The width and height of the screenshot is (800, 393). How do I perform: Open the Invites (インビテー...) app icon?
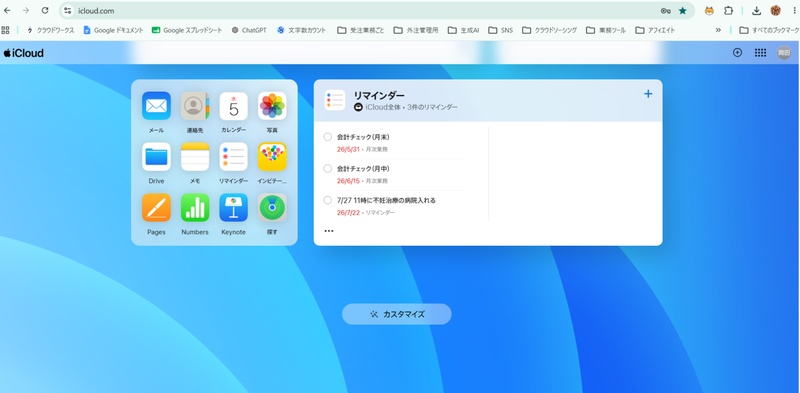(x=272, y=157)
